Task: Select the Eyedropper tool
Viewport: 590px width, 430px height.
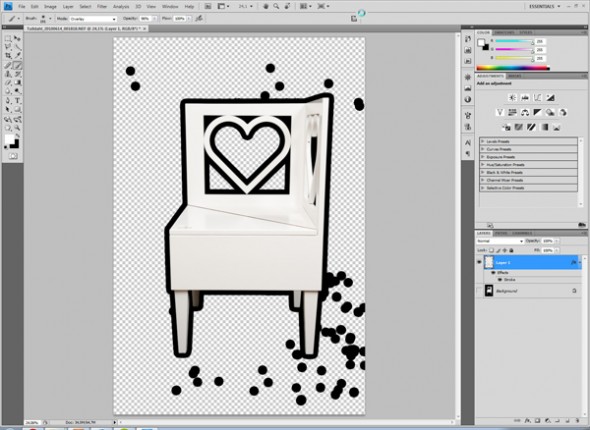Action: (x=17, y=56)
